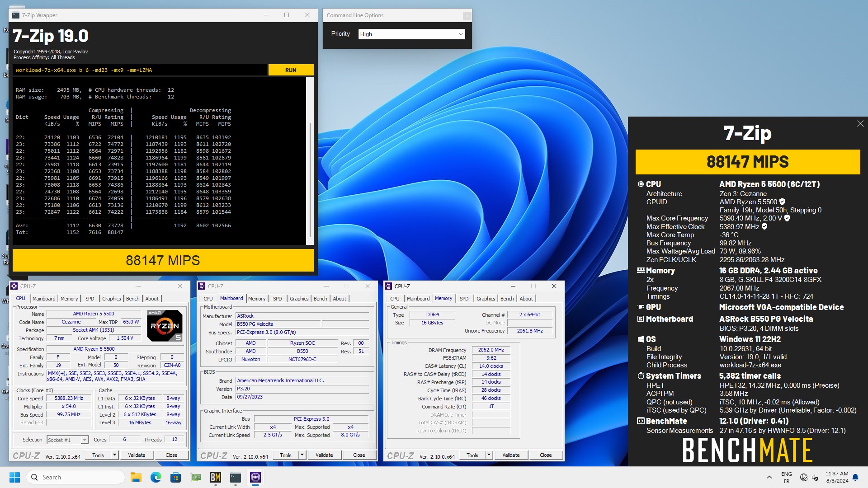
Task: Click the 88147 MIPS result bar in 7-Zip Wrapper
Action: click(x=163, y=260)
